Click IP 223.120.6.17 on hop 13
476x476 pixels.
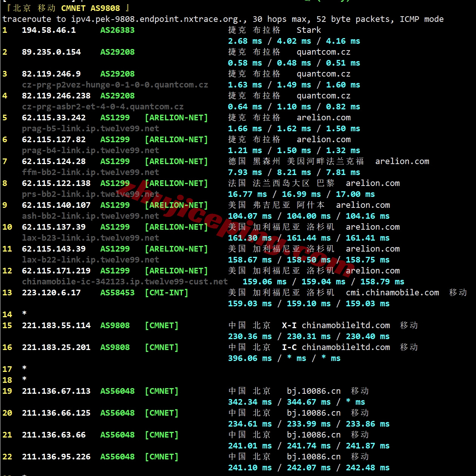tap(51, 293)
